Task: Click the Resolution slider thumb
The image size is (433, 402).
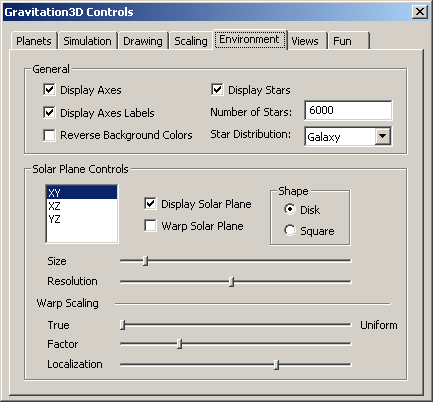Action: [x=232, y=281]
